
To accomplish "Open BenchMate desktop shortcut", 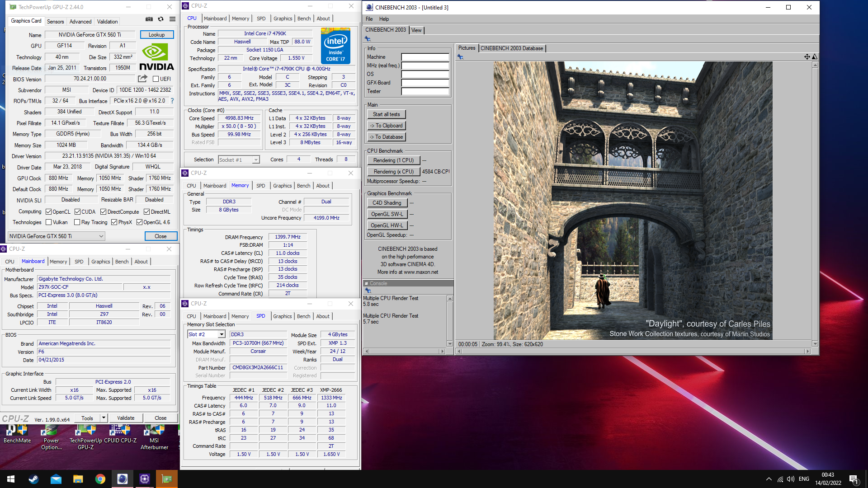I will (17, 435).
